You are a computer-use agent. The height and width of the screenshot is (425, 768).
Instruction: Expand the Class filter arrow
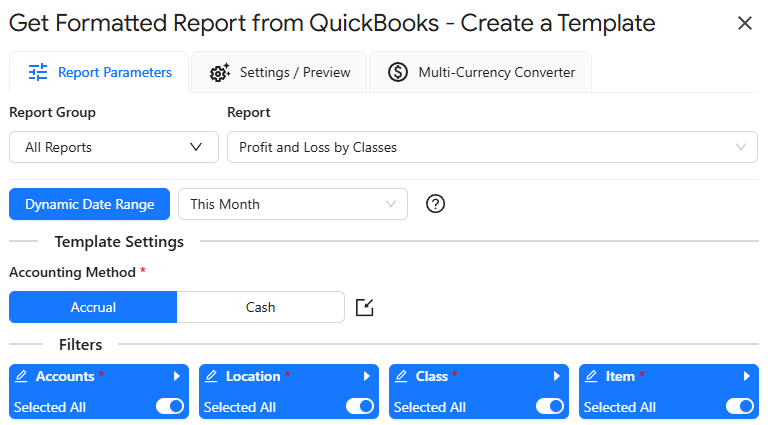557,376
